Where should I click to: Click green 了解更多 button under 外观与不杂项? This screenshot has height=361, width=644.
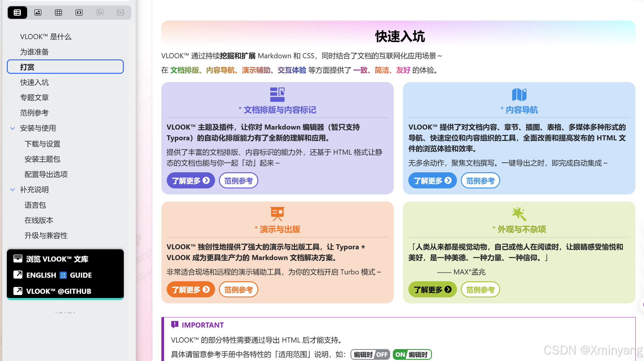(432, 290)
